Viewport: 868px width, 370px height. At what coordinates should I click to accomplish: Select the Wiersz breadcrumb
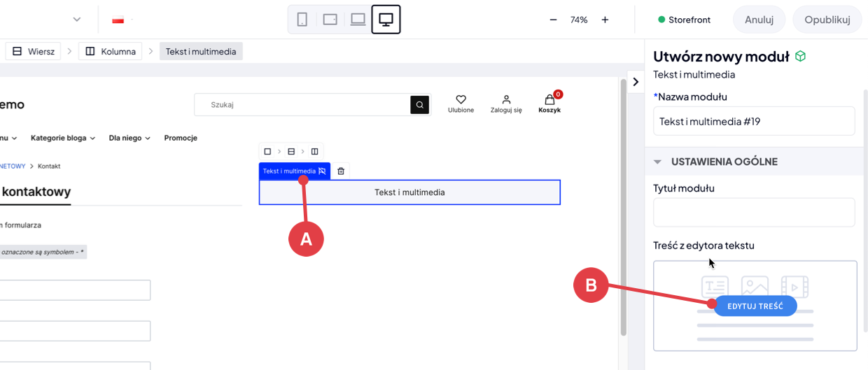click(x=34, y=51)
